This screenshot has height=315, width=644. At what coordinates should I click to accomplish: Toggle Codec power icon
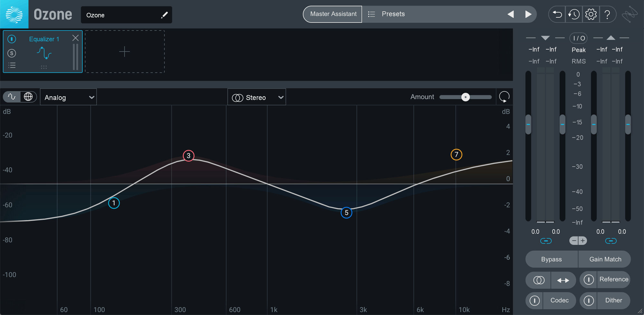coord(535,301)
